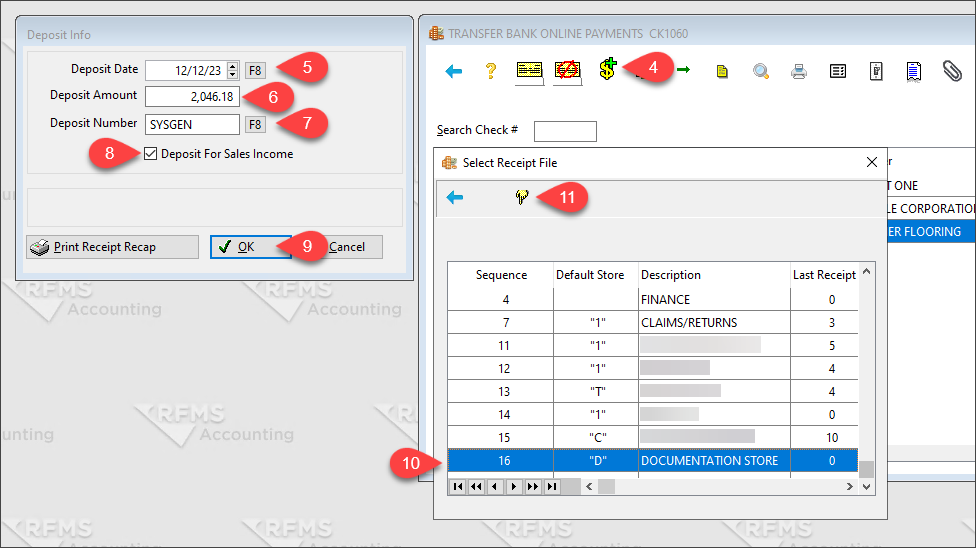Jump to first record in receipt grid navigator
976x548 pixels.
[457, 487]
